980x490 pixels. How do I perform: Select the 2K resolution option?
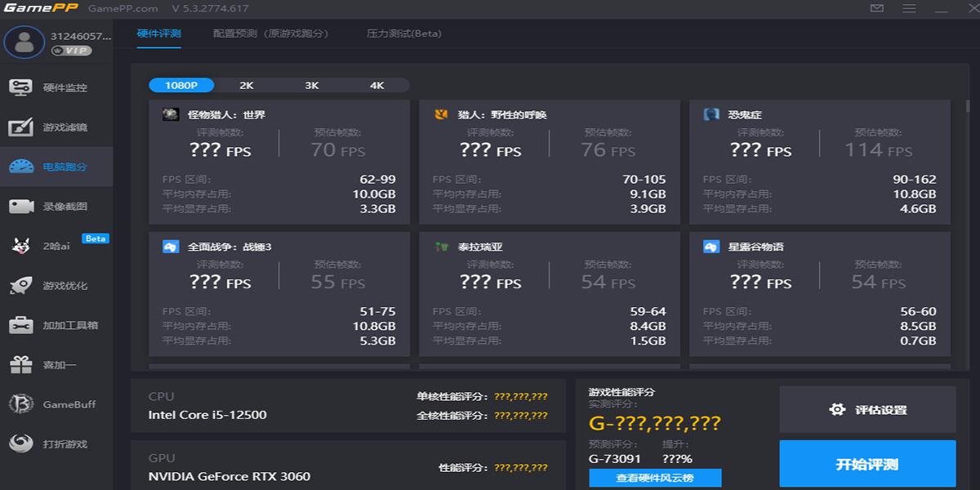click(x=247, y=85)
